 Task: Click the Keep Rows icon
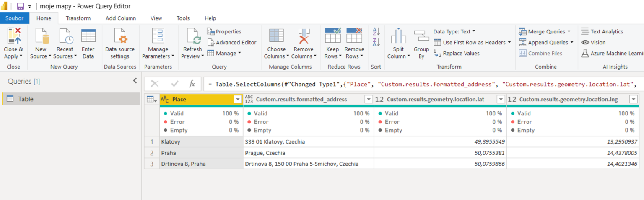point(333,36)
